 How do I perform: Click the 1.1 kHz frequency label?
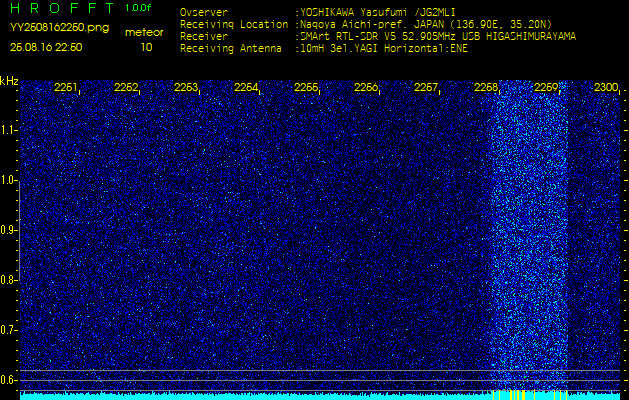coord(7,130)
